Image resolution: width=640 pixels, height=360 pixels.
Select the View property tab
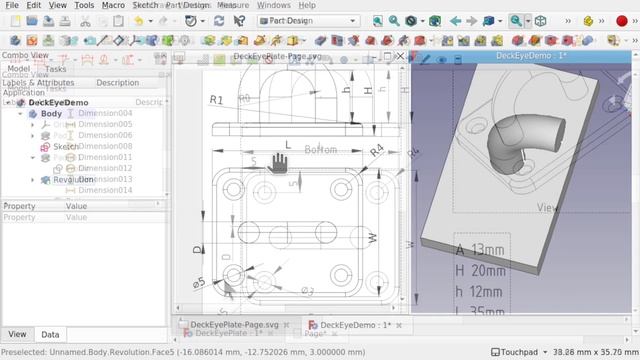(17, 334)
